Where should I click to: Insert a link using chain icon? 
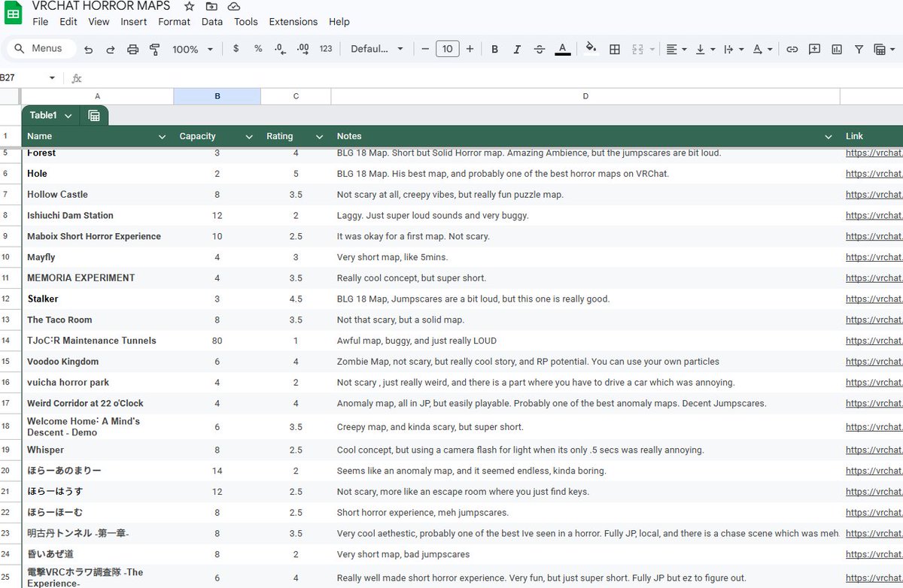[792, 49]
